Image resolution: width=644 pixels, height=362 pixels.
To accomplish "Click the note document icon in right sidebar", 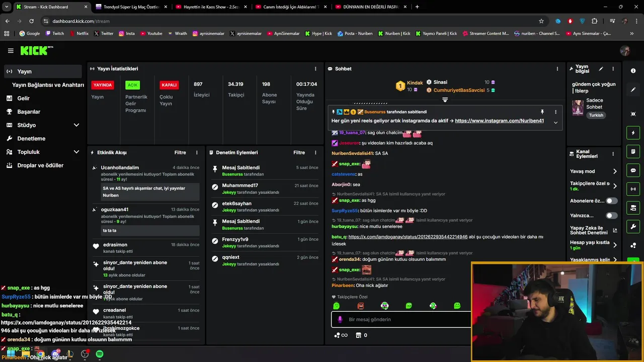I will pos(633,151).
